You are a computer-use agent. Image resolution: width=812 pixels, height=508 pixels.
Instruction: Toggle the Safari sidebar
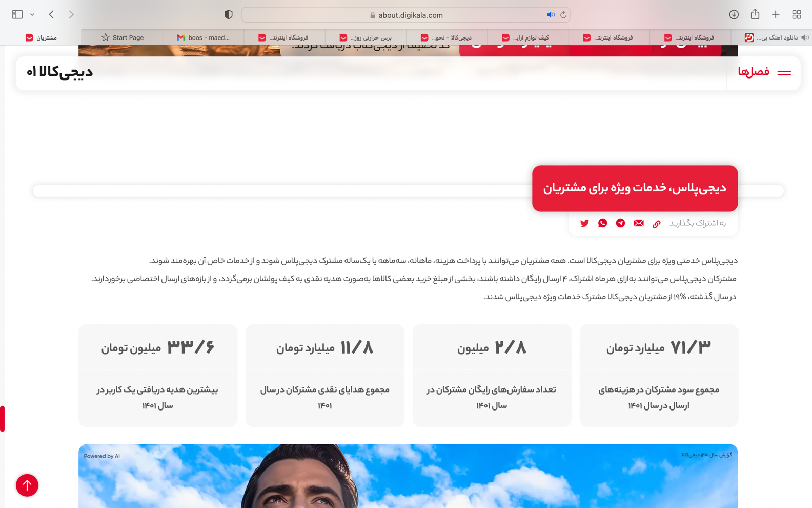coord(17,15)
